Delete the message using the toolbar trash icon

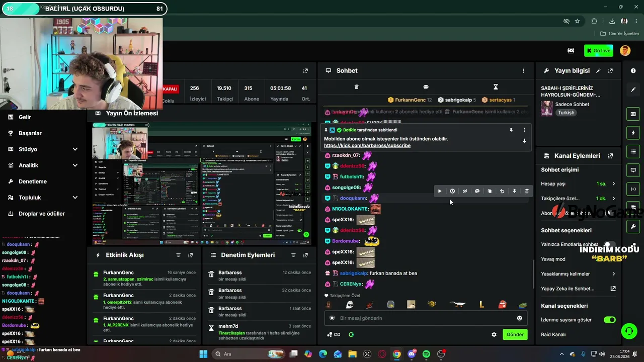(x=527, y=191)
